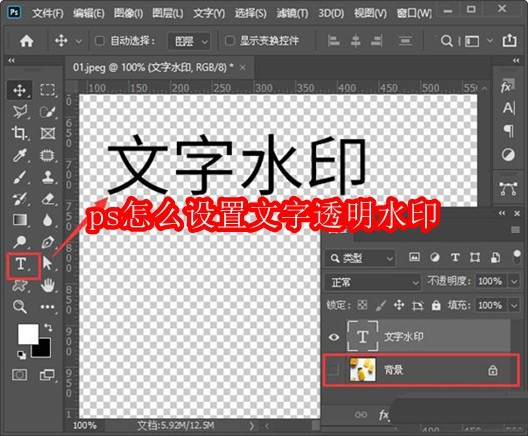The width and height of the screenshot is (528, 436).
Task: Select the Clone Stamp tool
Action: (47, 177)
